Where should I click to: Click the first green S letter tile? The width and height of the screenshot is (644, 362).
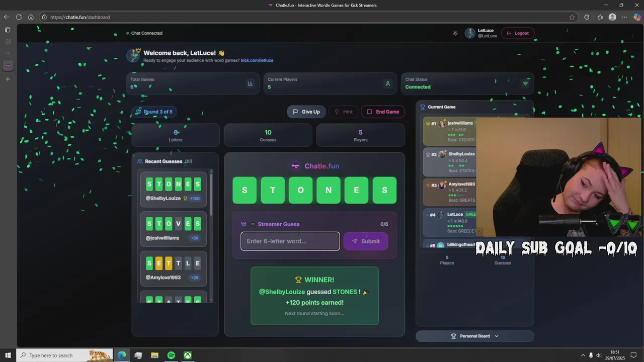click(245, 190)
